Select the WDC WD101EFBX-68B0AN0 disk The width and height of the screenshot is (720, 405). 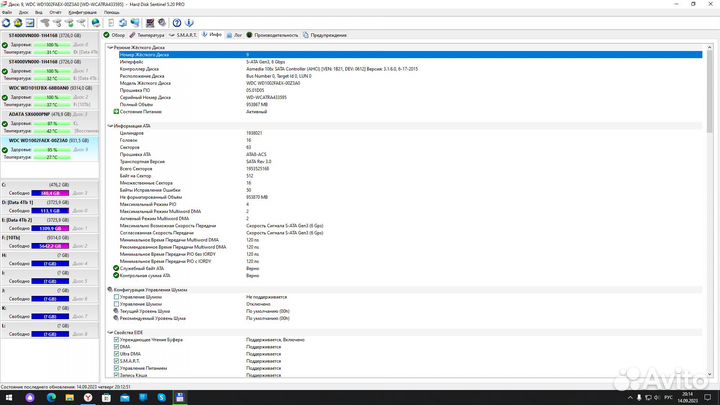point(50,96)
